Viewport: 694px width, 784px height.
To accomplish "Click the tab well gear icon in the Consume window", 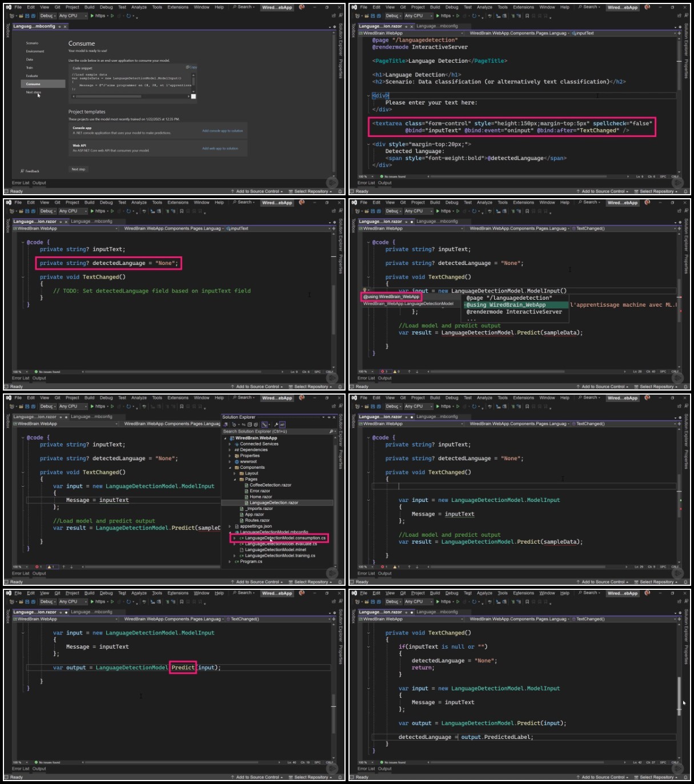I will 334,27.
